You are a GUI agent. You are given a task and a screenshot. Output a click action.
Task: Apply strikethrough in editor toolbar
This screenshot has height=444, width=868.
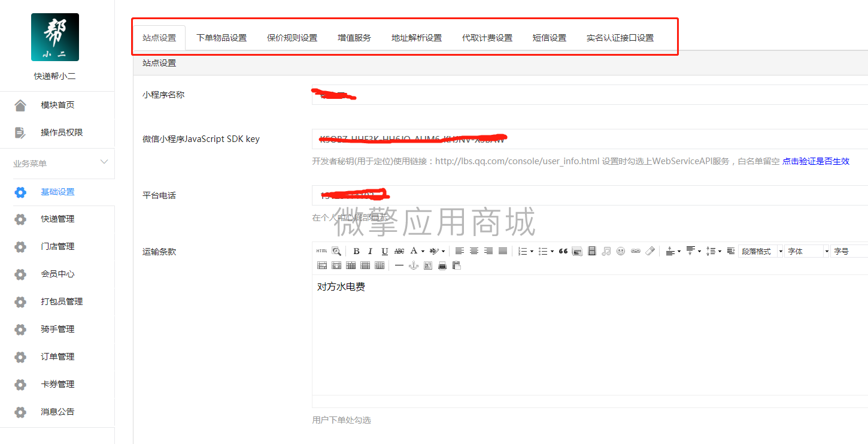(399, 251)
